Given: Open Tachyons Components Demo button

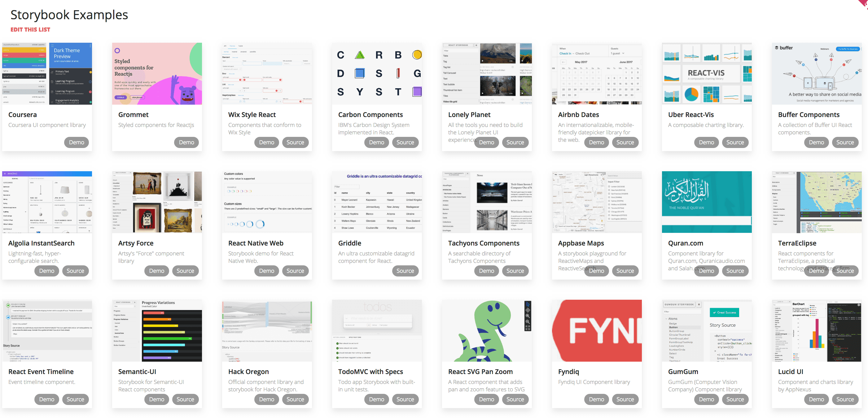Looking at the screenshot, I should coord(487,271).
